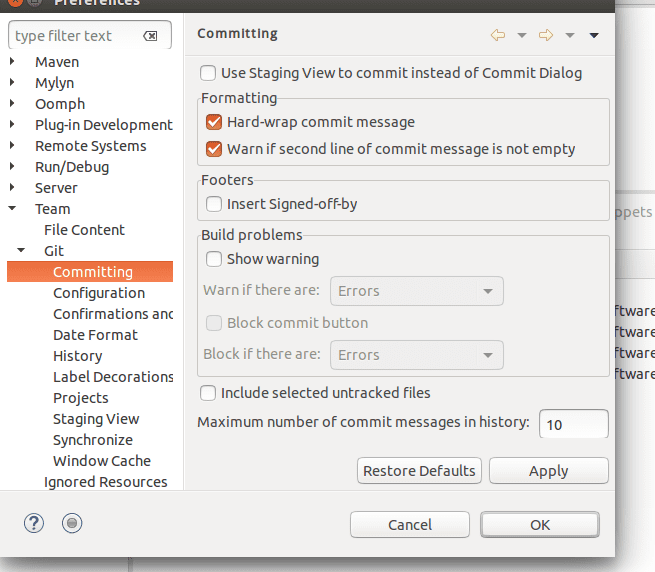Select the Remote Systems label
The image size is (655, 572).
click(x=91, y=146)
